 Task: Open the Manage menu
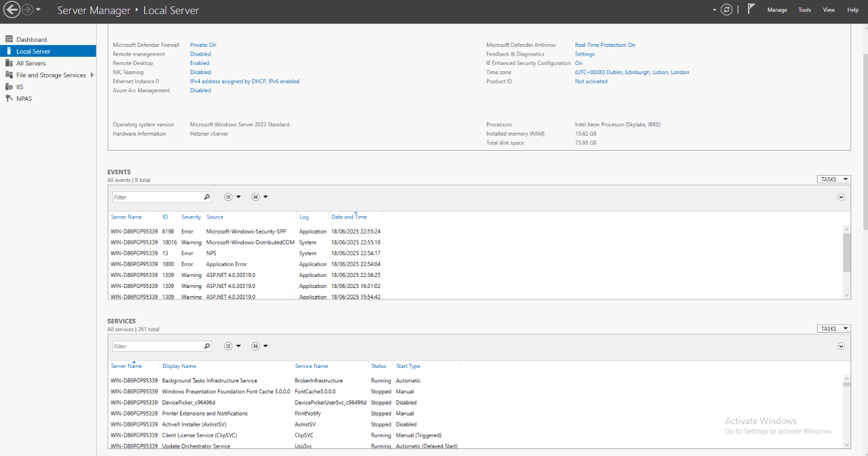(x=777, y=10)
